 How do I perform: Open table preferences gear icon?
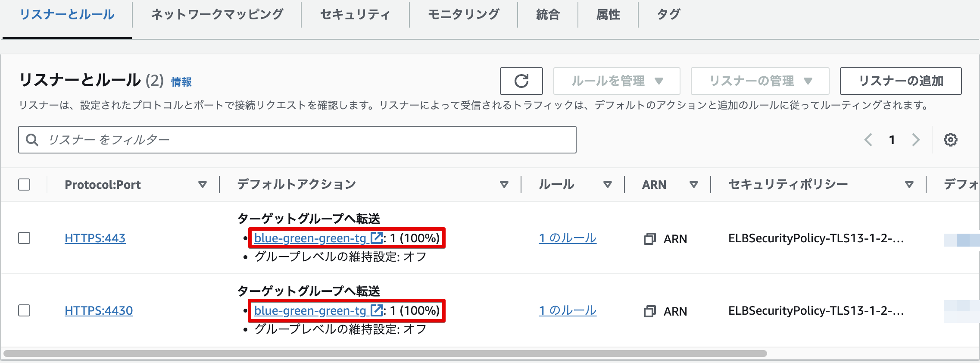(x=950, y=140)
